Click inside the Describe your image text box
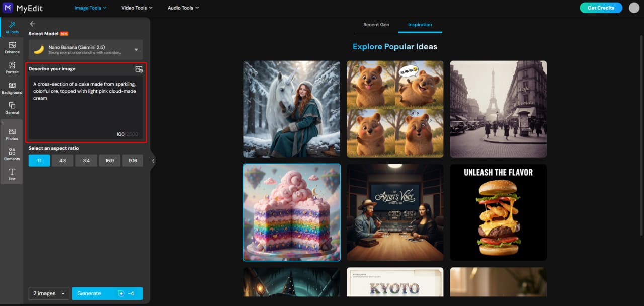This screenshot has height=306, width=644. [x=86, y=107]
